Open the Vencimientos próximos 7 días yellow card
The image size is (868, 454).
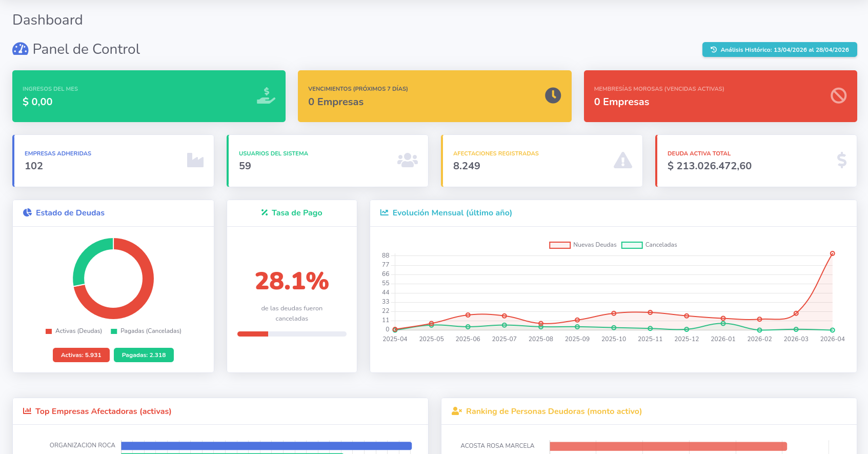pyautogui.click(x=435, y=96)
